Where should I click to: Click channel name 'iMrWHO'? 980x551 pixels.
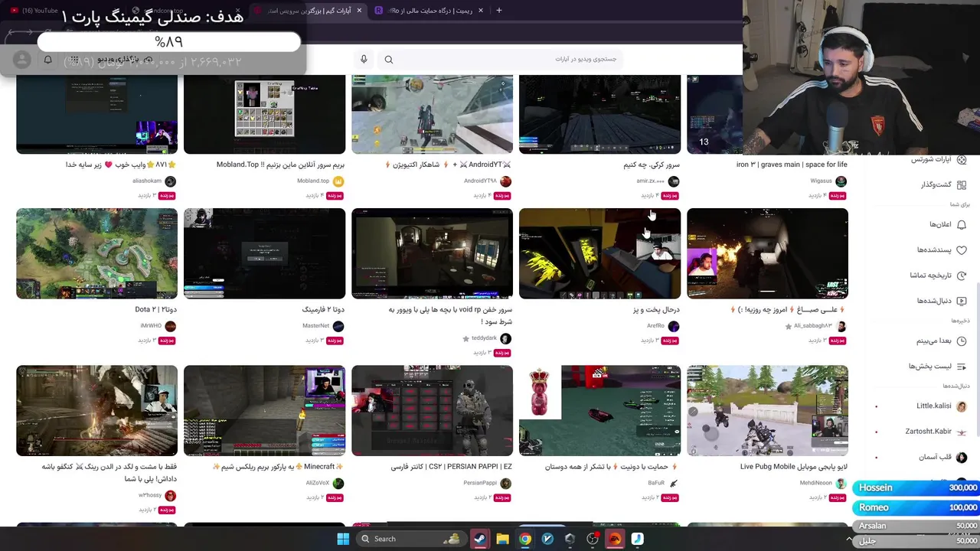click(151, 326)
